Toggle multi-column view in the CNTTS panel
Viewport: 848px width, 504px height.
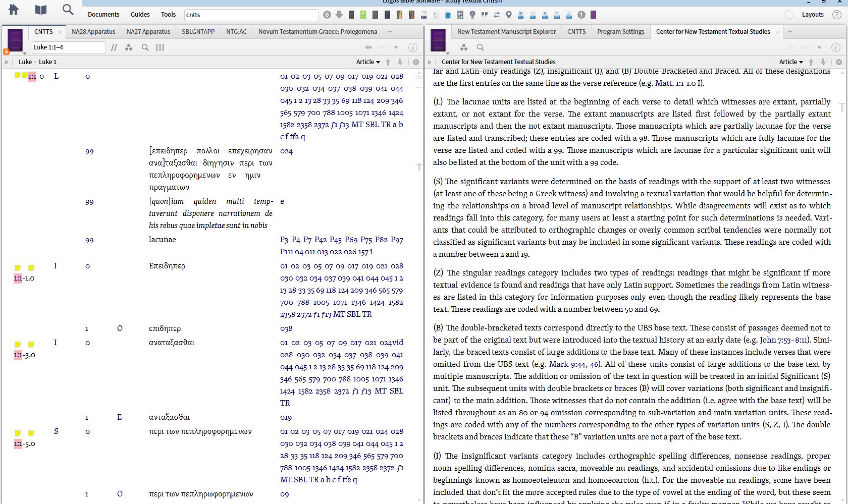[160, 47]
